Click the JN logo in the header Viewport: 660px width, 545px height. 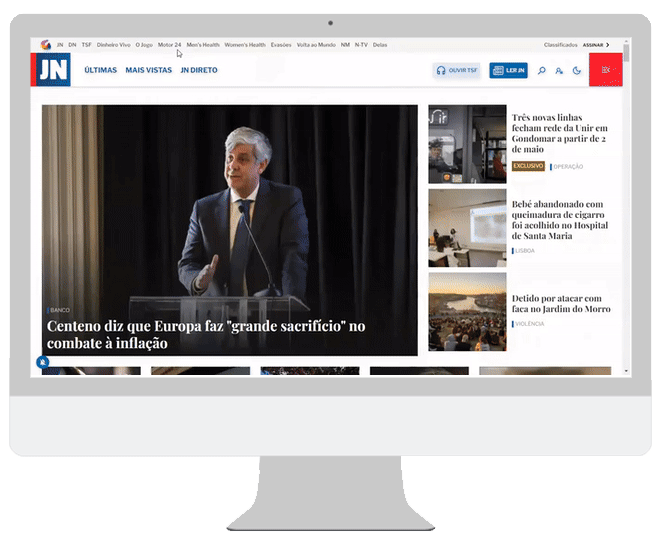(x=51, y=71)
